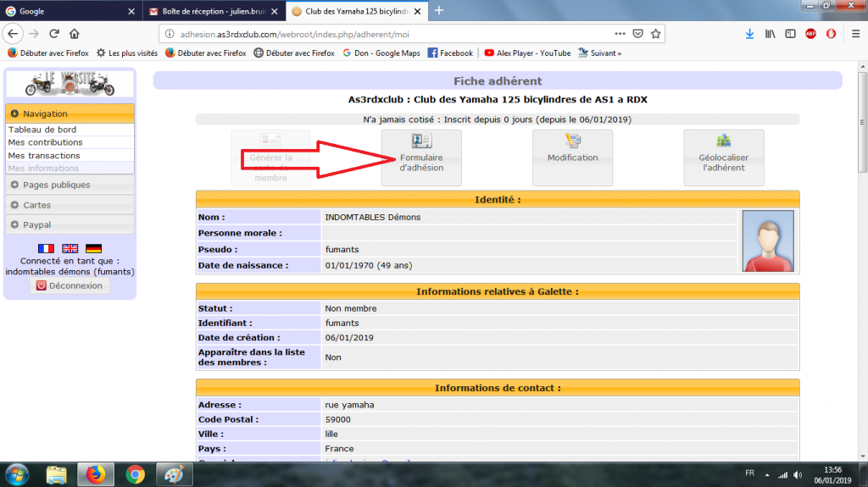
Task: Open the Adblock Plus extension icon
Action: click(810, 34)
